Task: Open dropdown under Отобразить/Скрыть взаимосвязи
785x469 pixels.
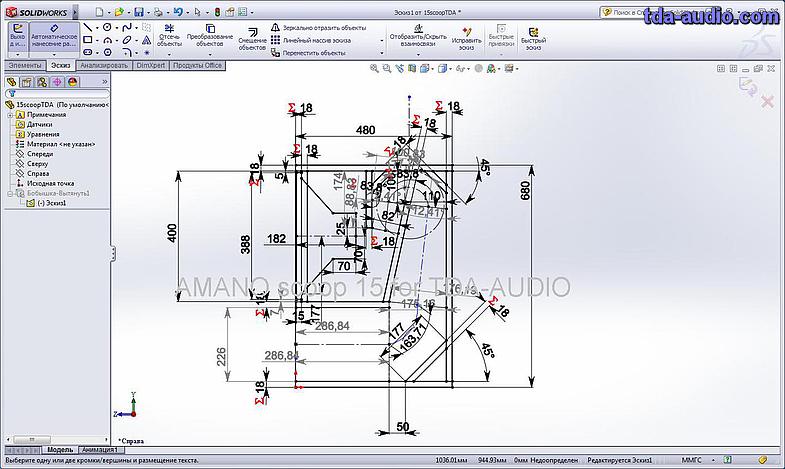Action: (418, 54)
